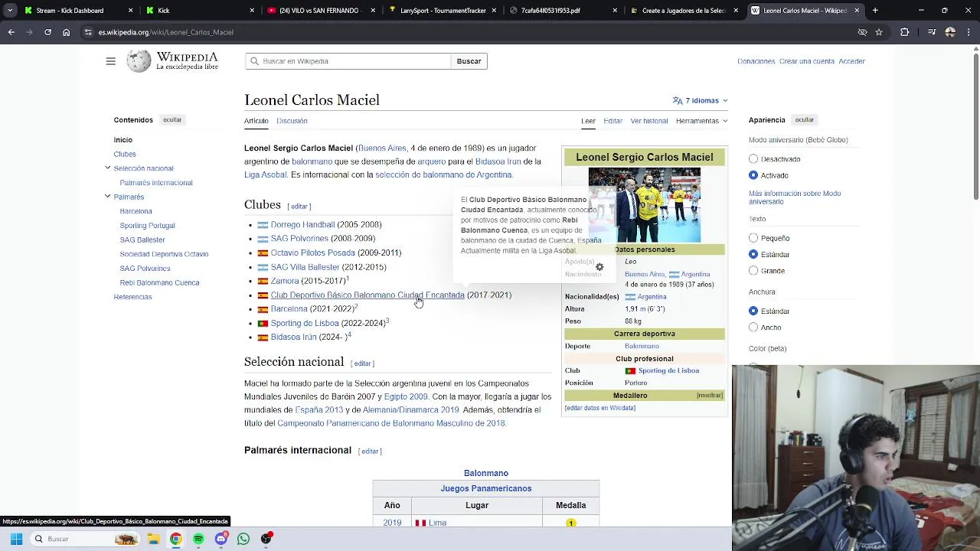Open a new browser tab with plus icon
This screenshot has height=551, width=980.
click(875, 11)
